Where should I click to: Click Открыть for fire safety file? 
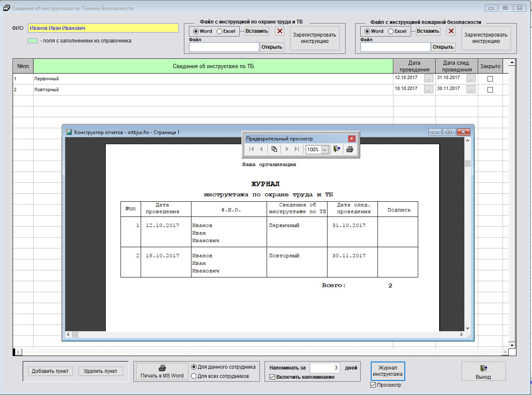pyautogui.click(x=443, y=47)
